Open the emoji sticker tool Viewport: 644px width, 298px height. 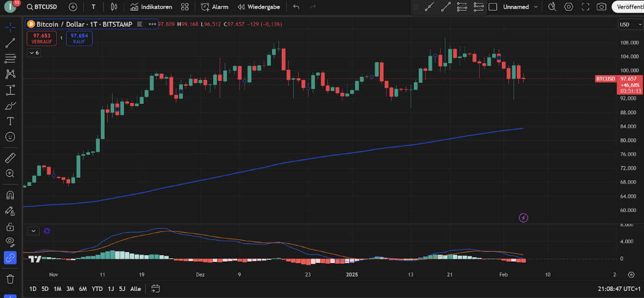10,137
